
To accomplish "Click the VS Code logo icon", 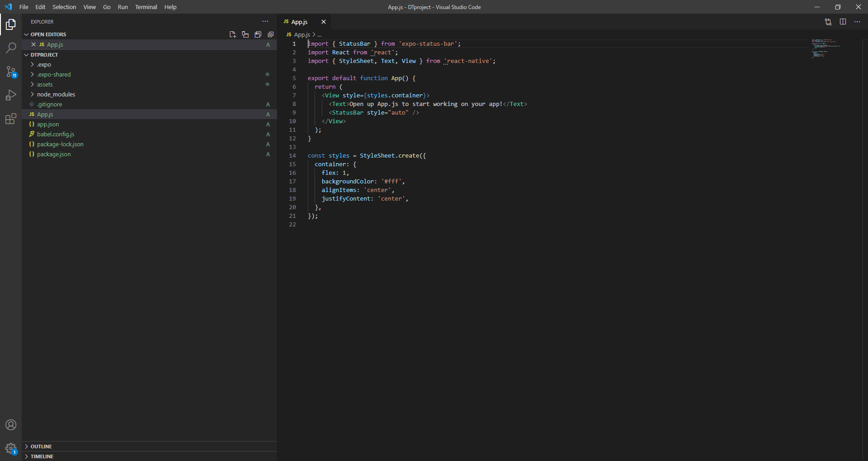I will click(x=8, y=7).
